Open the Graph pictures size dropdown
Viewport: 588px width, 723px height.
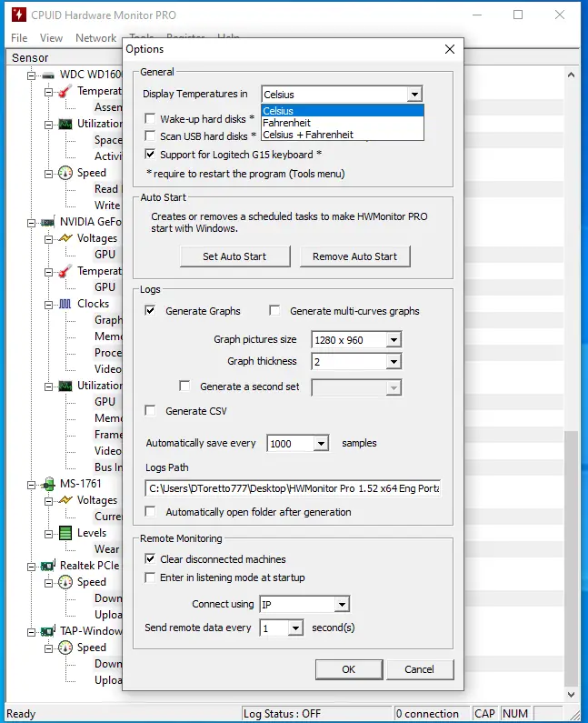(394, 340)
